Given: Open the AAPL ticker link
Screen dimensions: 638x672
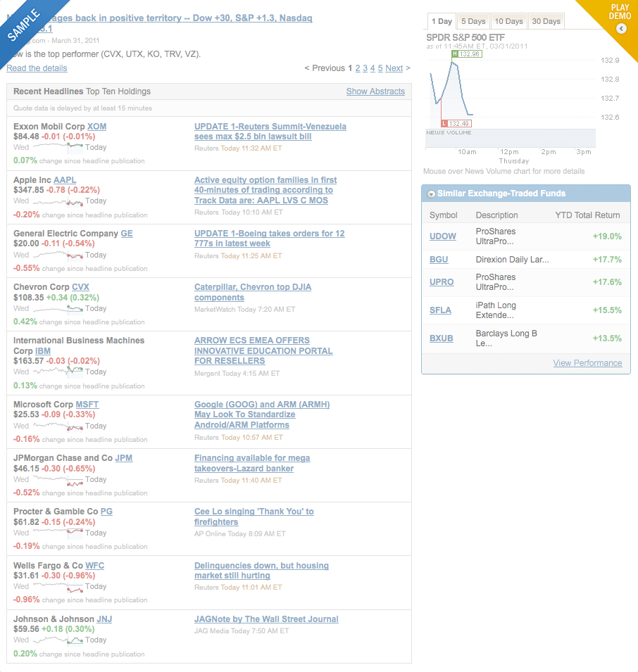Looking at the screenshot, I should [65, 180].
